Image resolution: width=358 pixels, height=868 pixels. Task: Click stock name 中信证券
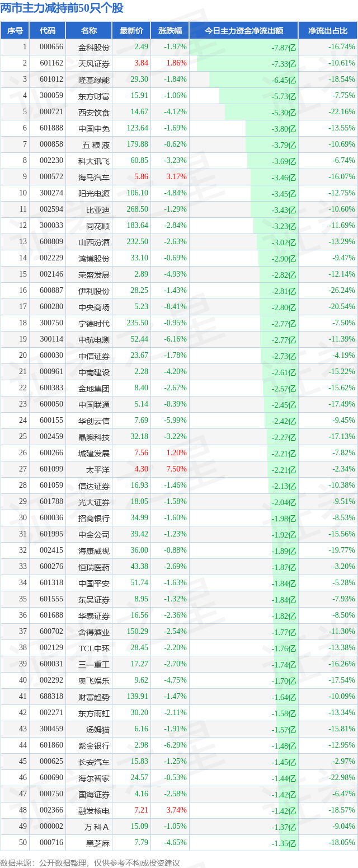click(94, 356)
